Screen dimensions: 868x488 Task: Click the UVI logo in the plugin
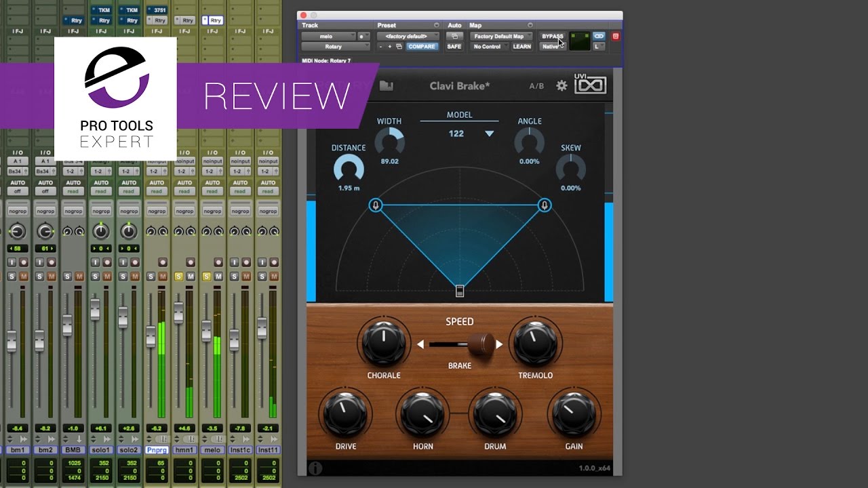(x=590, y=85)
